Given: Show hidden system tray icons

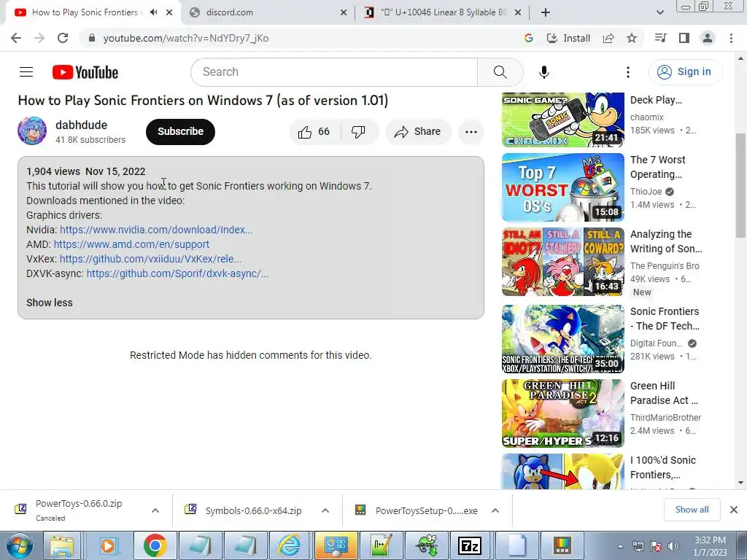Looking at the screenshot, I should [x=620, y=546].
